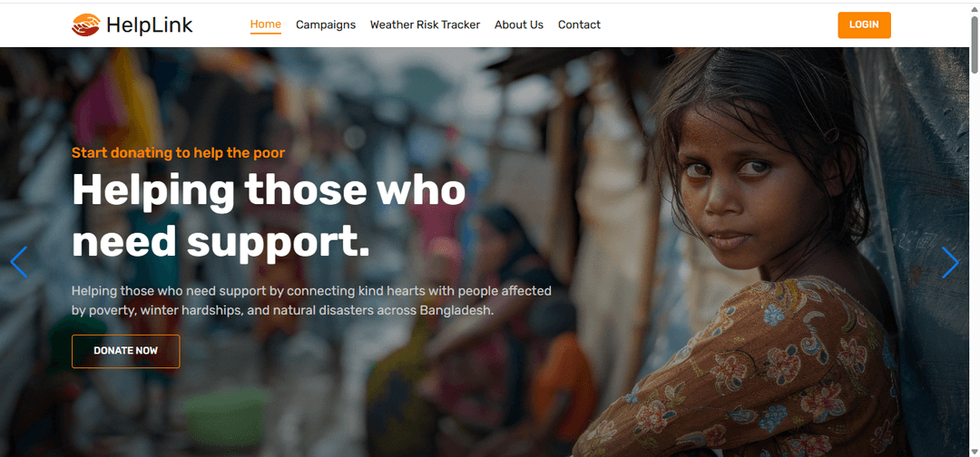Viewport: 980px width, 457px height.
Task: Select the Contact menu item
Action: (579, 25)
